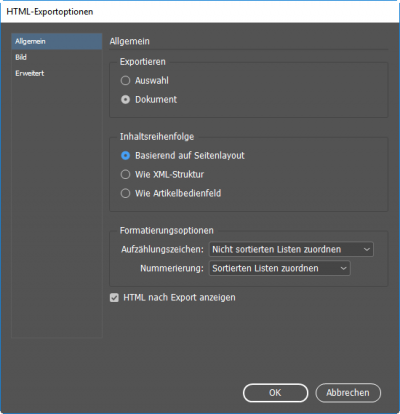Click the Nummerierung dropdown arrow chevron

click(x=343, y=268)
